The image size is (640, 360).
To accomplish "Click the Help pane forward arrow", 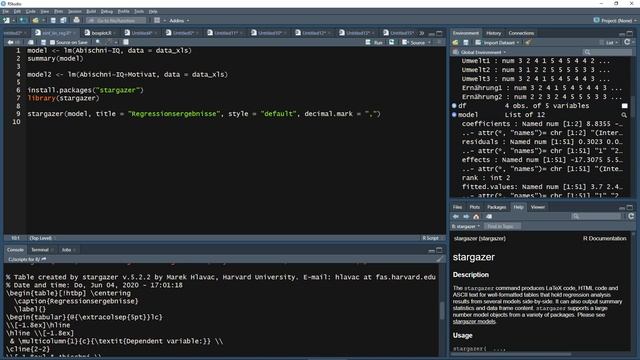I will click(x=466, y=216).
